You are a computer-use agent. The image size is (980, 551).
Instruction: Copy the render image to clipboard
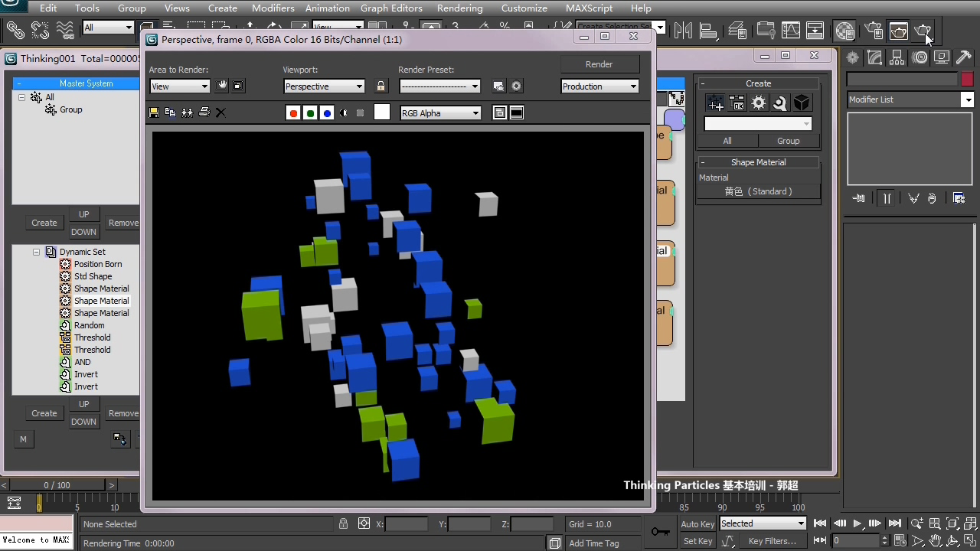coord(171,112)
